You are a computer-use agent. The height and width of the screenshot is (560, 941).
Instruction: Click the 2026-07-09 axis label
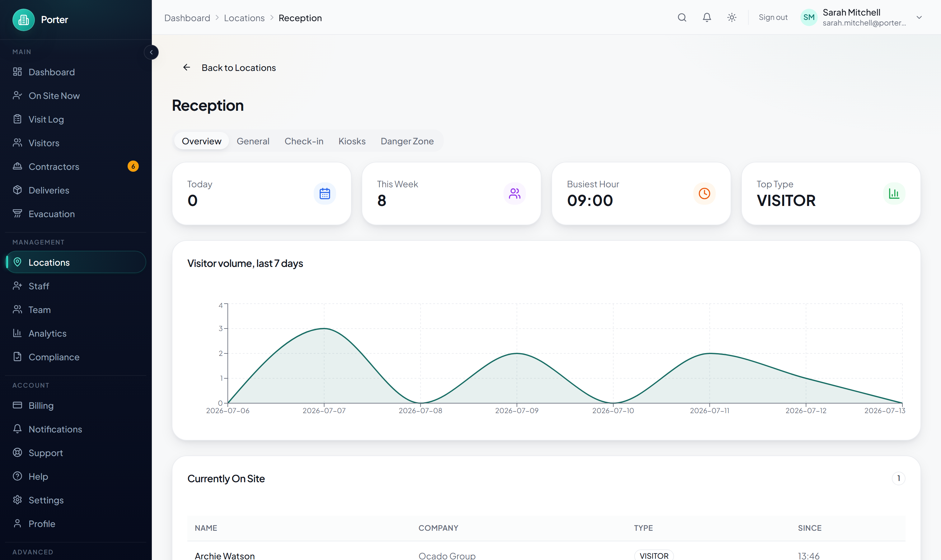tap(517, 411)
